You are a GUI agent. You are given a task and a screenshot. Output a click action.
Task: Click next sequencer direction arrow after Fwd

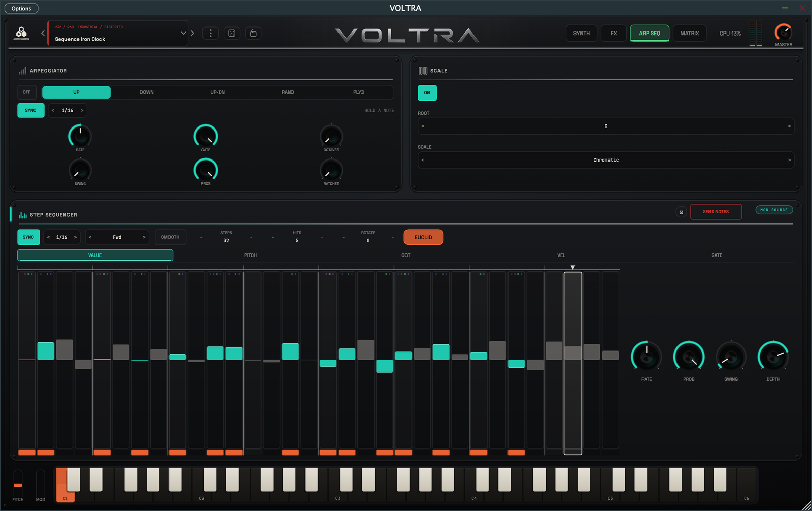tap(144, 237)
